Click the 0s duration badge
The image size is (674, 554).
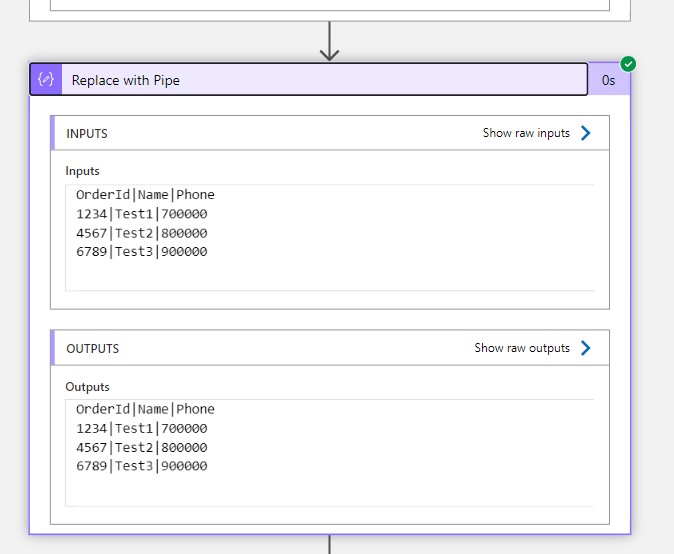[609, 81]
